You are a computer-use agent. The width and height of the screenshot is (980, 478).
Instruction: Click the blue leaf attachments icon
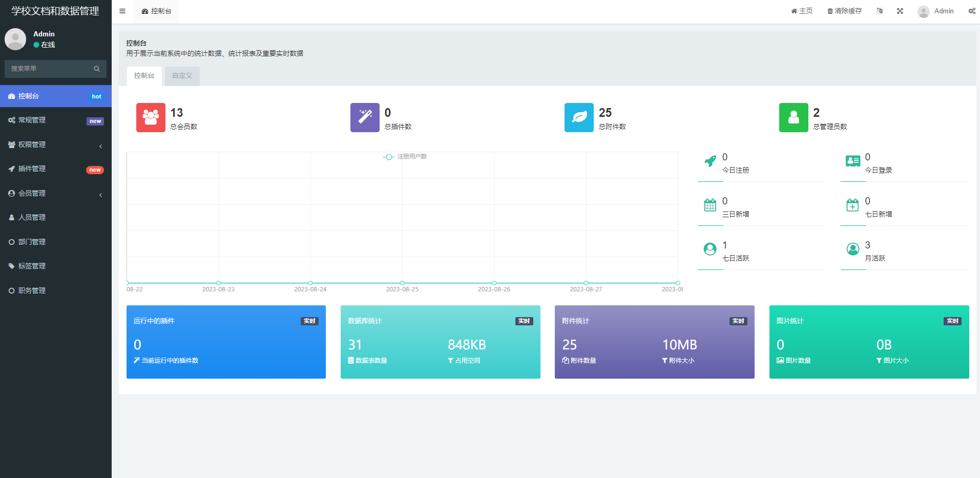[x=579, y=117]
